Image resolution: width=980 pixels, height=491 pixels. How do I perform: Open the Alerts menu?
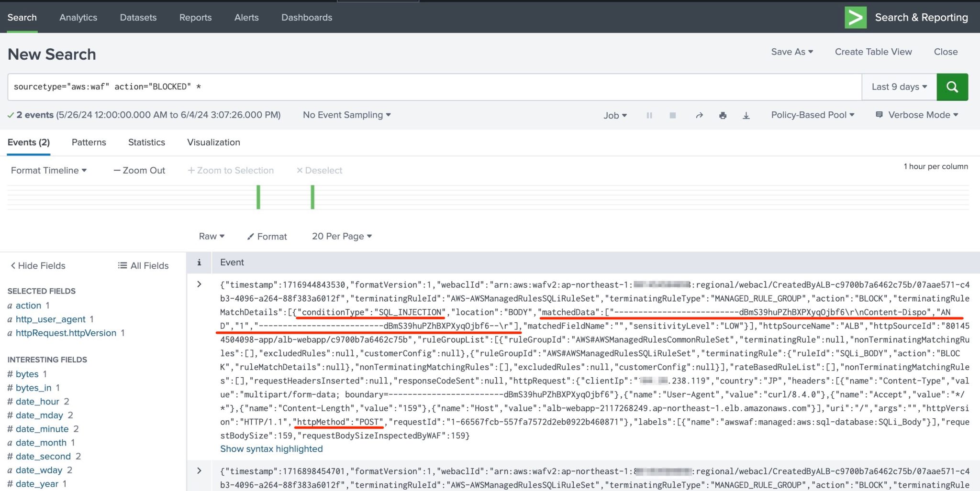(246, 17)
